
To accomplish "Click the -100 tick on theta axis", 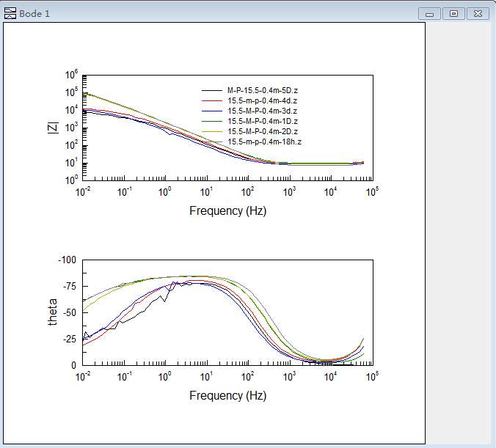I will coord(68,260).
